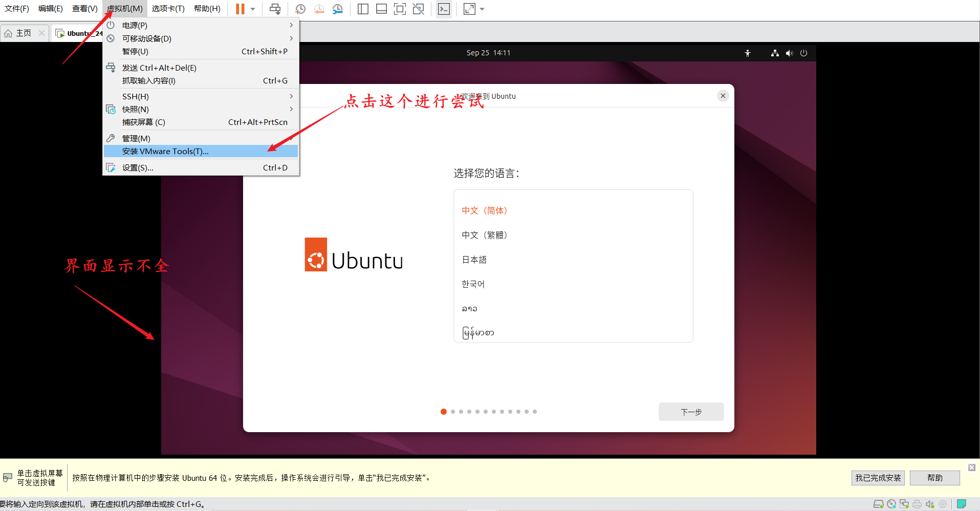Open the 查看(V) menu
The height and width of the screenshot is (511, 980).
(84, 9)
